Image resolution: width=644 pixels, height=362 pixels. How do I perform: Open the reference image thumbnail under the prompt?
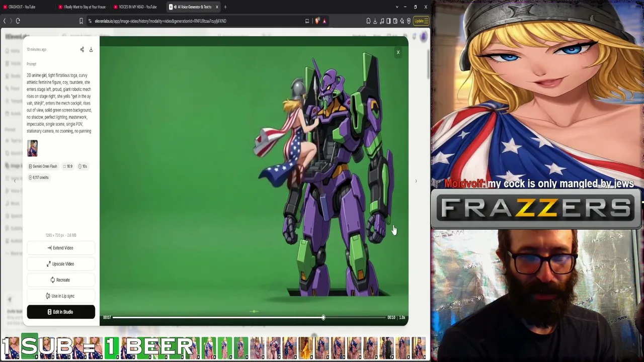pyautogui.click(x=32, y=148)
